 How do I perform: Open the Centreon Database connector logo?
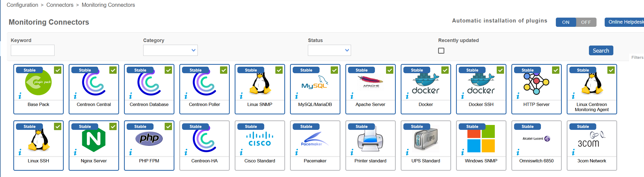click(149, 82)
